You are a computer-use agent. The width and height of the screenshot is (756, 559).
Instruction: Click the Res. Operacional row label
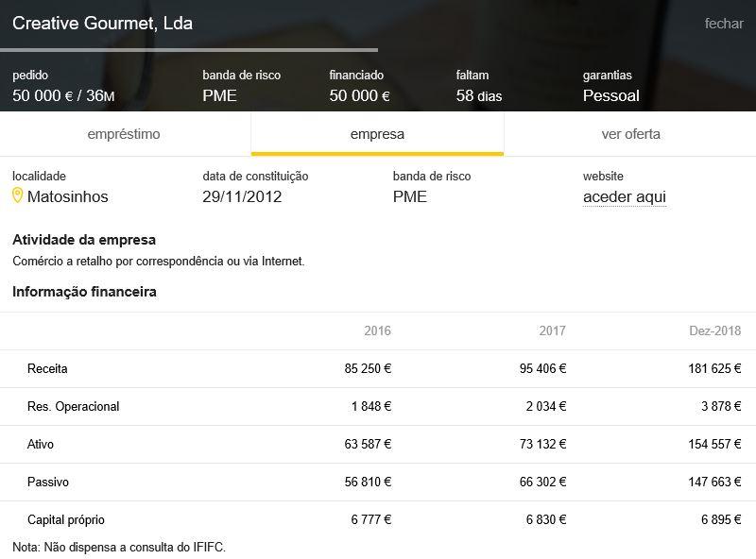73,407
